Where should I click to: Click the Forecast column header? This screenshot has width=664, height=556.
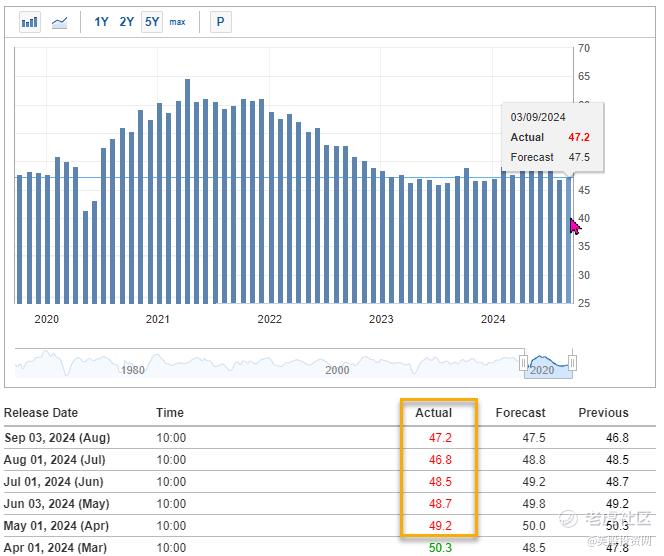(520, 413)
